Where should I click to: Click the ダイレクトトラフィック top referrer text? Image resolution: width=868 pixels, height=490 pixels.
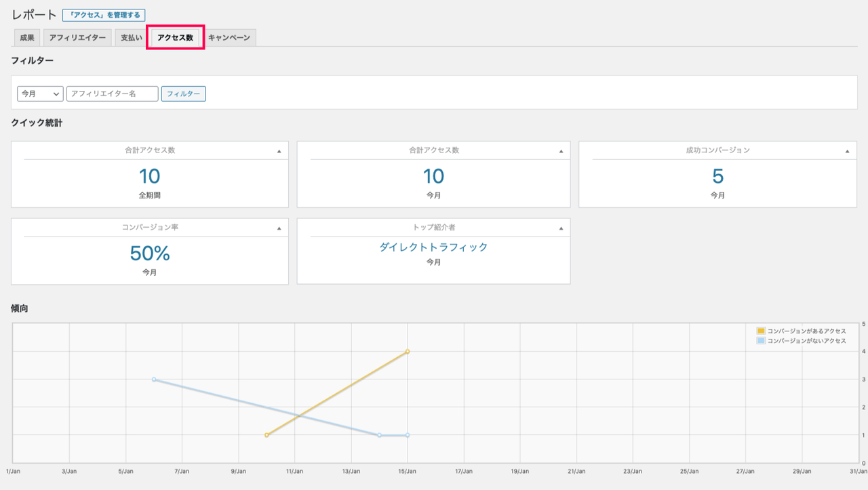pos(433,247)
